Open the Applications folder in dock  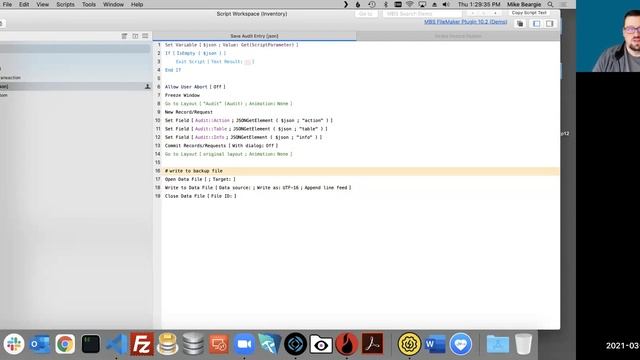[x=498, y=344]
